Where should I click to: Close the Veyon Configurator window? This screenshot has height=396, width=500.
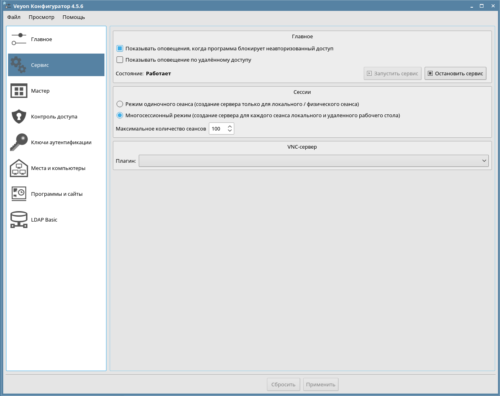[x=493, y=6]
